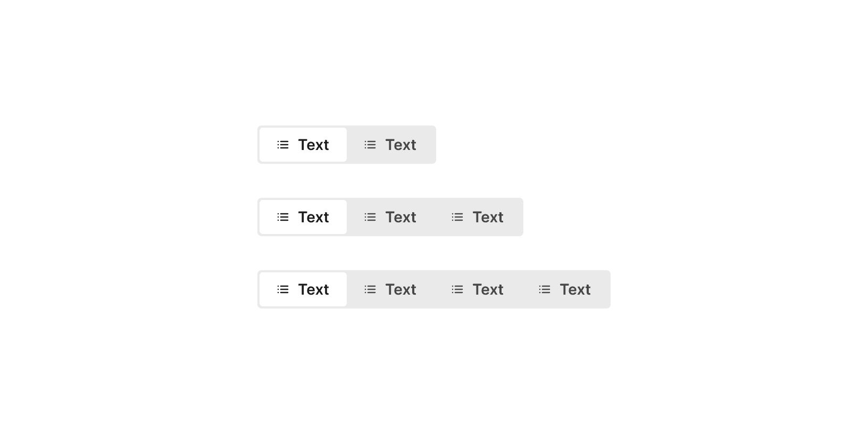Switch to inactive 'Text' label in two-segment control
Viewport: 868px width, 434px height.
(400, 145)
